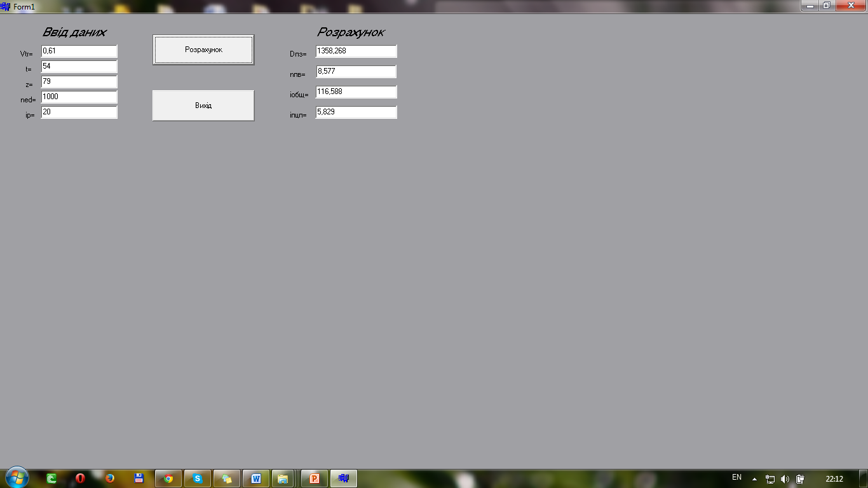Open the Windows Start orb
Viewport: 868px width, 488px height.
17,478
